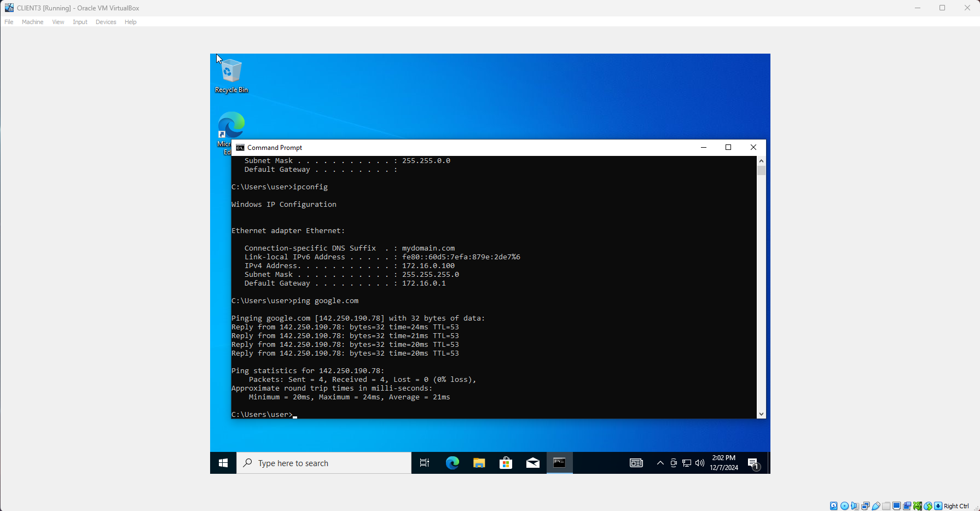Click the 'Minimum = 20ms' summary line
Screen dimensions: 980x511
[x=350, y=397]
